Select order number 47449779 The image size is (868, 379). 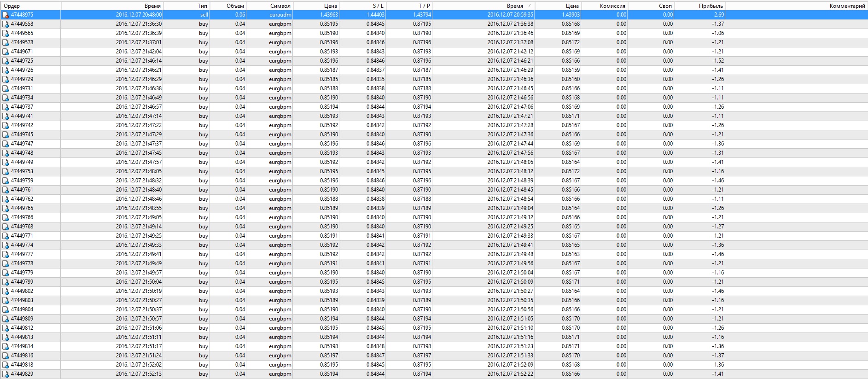pos(22,273)
